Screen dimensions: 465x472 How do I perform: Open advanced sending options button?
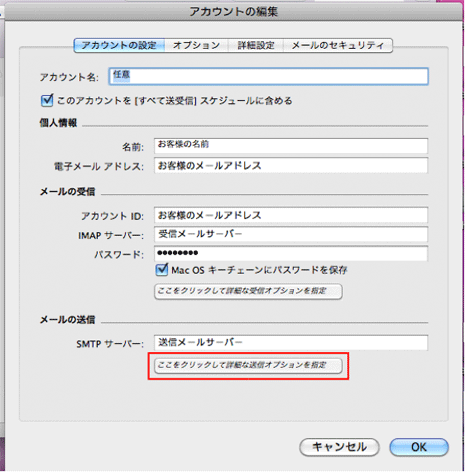pos(248,366)
